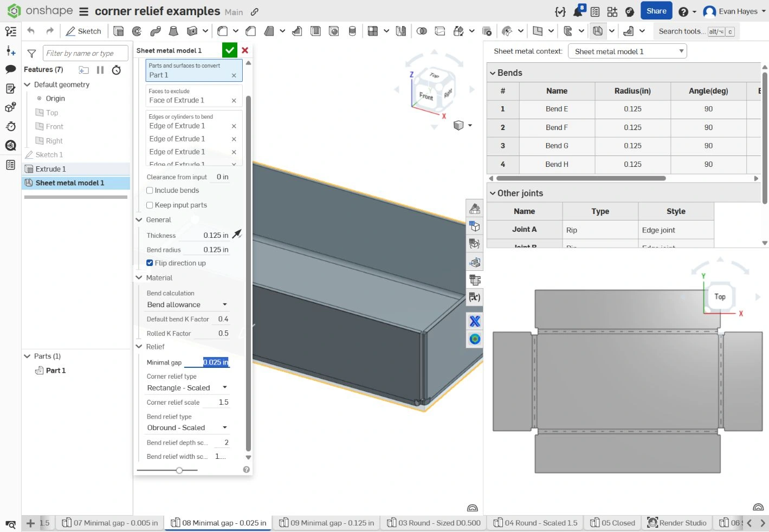Click the Filter by name or type field
This screenshot has width=769, height=532.
point(86,53)
